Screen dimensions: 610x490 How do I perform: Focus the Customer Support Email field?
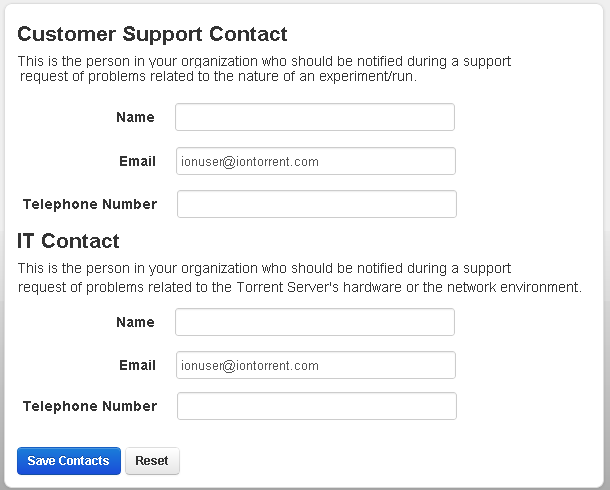[315, 161]
